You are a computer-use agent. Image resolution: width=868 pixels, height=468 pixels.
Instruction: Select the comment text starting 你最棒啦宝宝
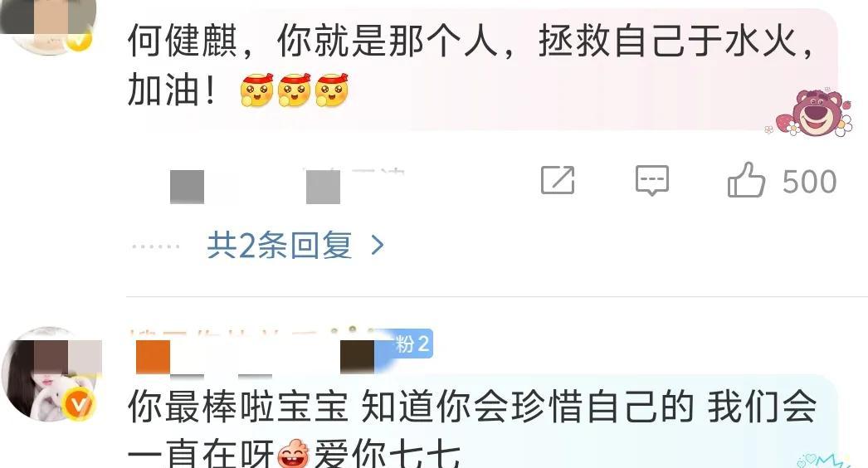472,431
